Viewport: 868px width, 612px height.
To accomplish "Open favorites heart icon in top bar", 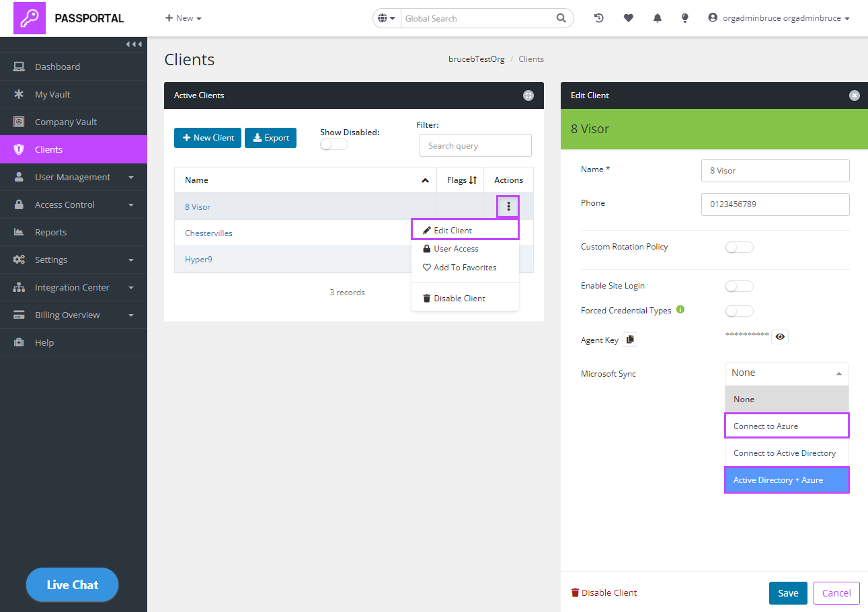I will point(629,18).
